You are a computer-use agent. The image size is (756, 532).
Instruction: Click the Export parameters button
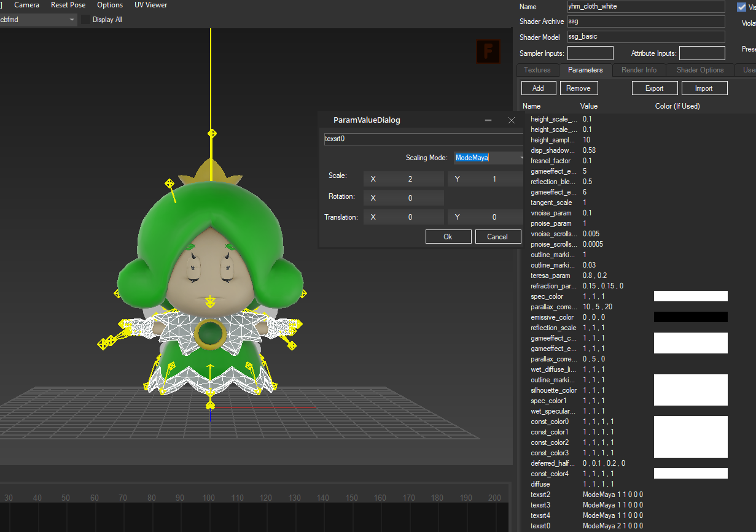(x=654, y=88)
